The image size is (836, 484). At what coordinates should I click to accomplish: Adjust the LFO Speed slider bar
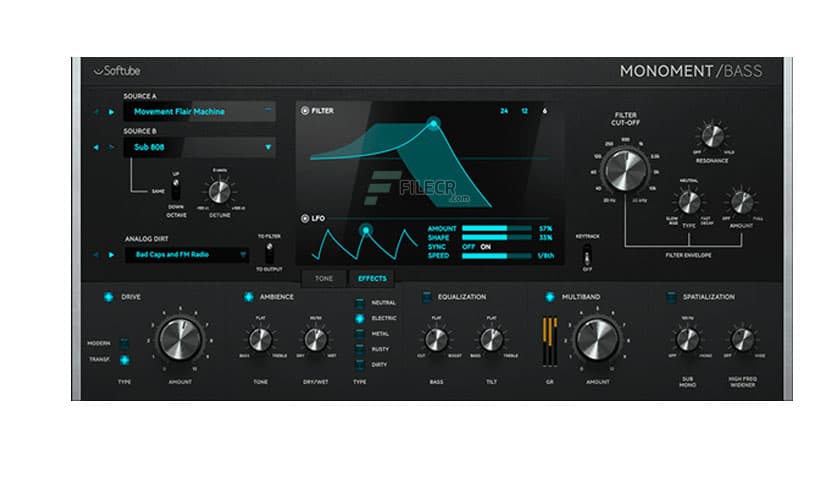point(496,256)
